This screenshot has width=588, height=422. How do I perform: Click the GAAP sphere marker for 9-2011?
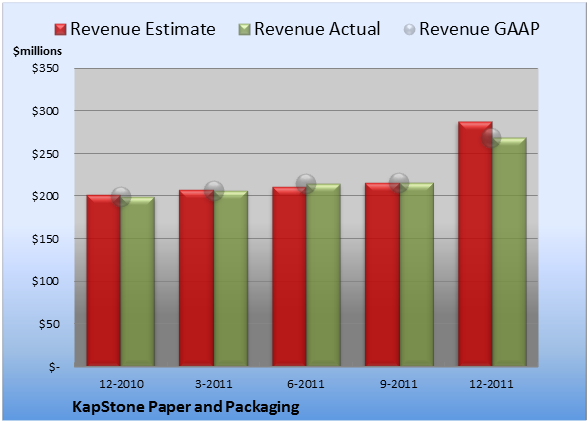[399, 183]
